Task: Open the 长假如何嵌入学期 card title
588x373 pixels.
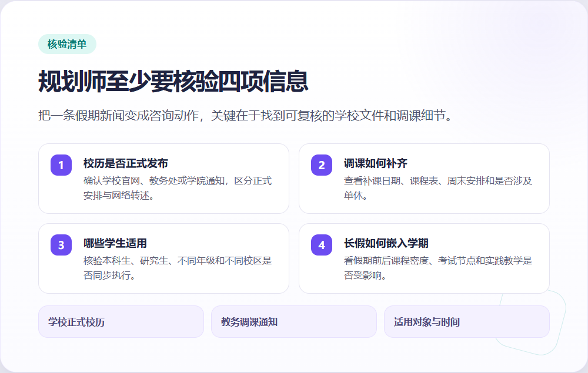Action: [386, 243]
